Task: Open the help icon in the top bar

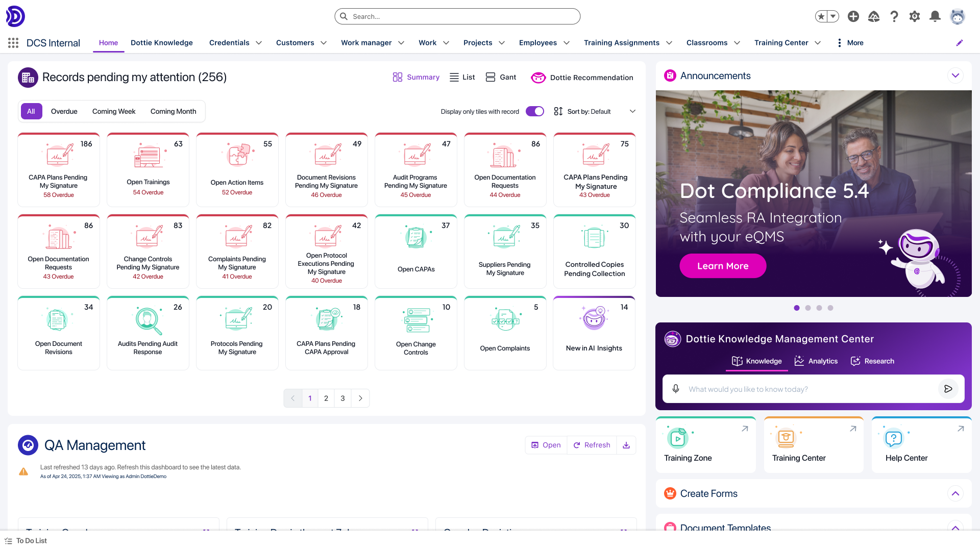Action: pyautogui.click(x=894, y=16)
